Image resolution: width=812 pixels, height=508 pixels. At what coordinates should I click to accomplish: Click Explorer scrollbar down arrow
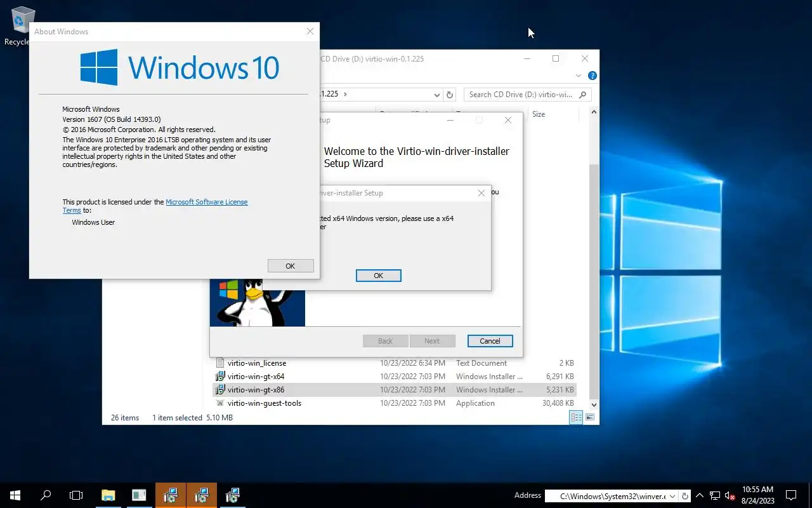[x=594, y=404]
